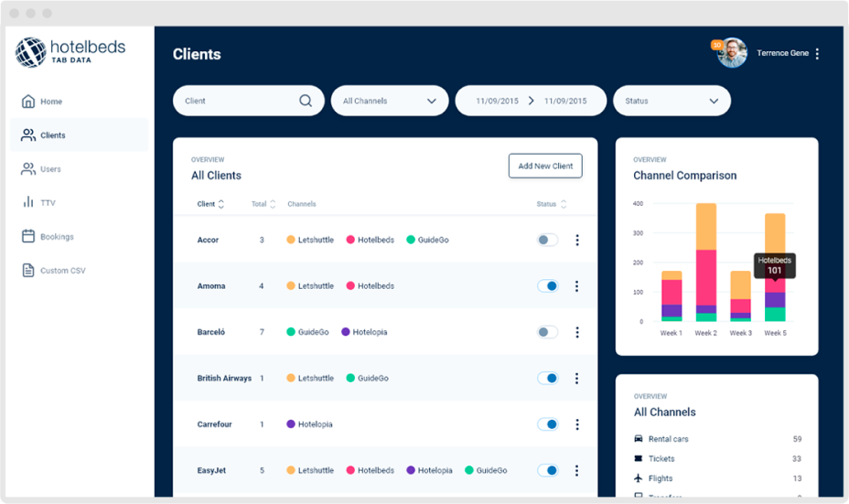Go to Bookings in the sidebar

tap(56, 237)
